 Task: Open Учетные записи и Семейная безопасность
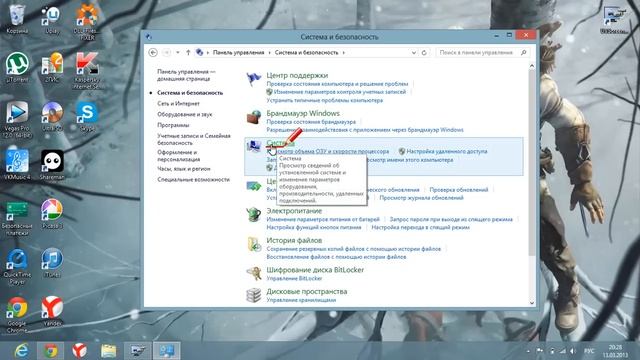click(x=194, y=139)
